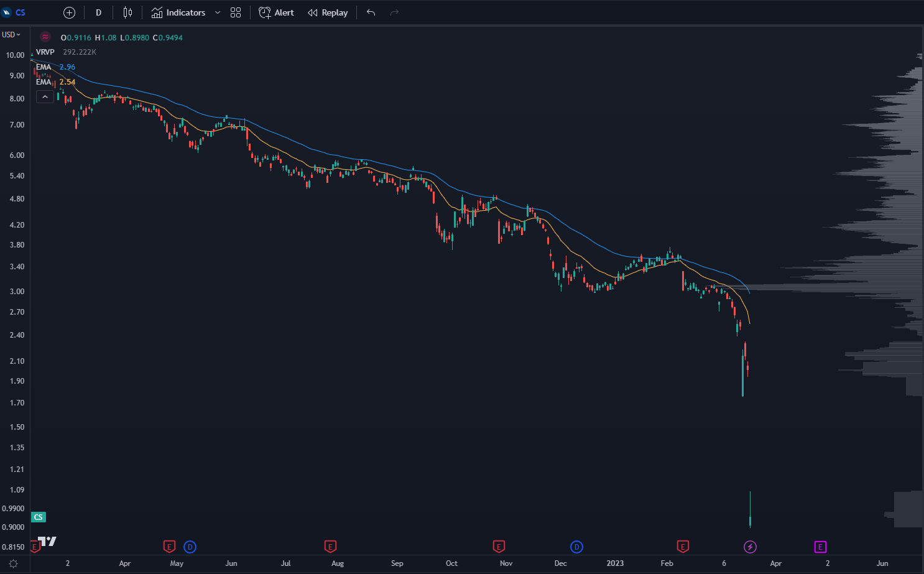Select the EMA 2.96 indicator legend
The image size is (924, 574).
[x=55, y=67]
